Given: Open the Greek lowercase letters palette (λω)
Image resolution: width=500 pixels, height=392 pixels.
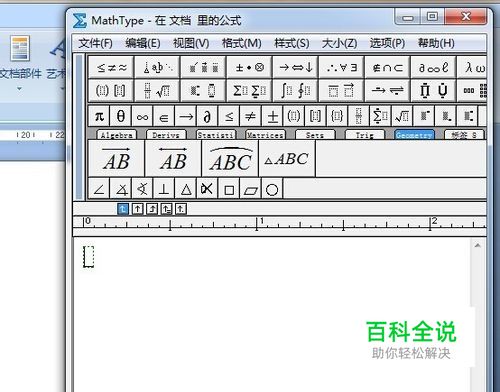Looking at the screenshot, I should pos(472,67).
